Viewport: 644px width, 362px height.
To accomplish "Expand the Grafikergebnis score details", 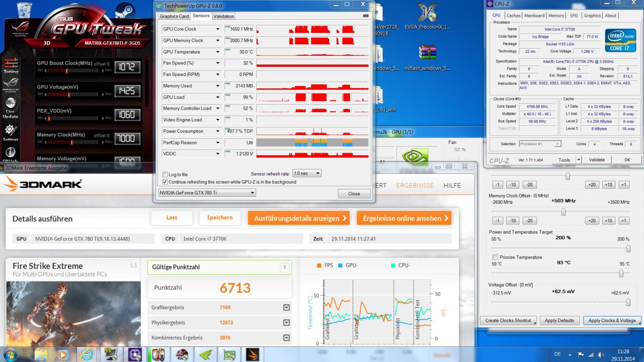I will [287, 308].
